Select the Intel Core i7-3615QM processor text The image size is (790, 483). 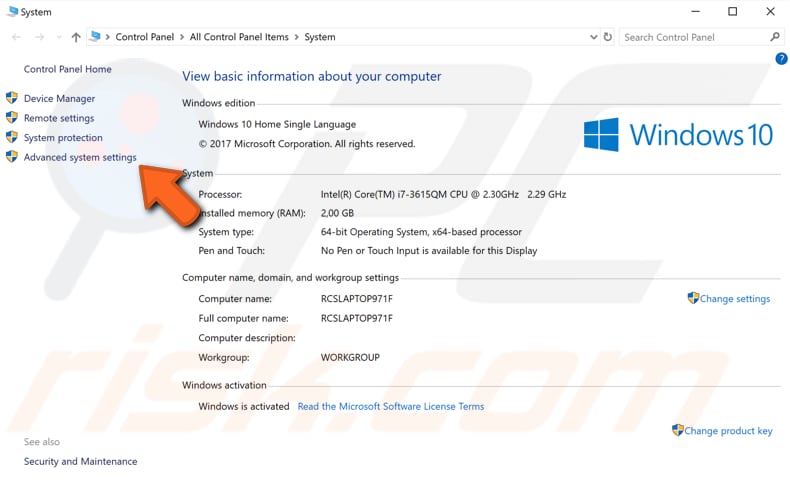point(443,194)
